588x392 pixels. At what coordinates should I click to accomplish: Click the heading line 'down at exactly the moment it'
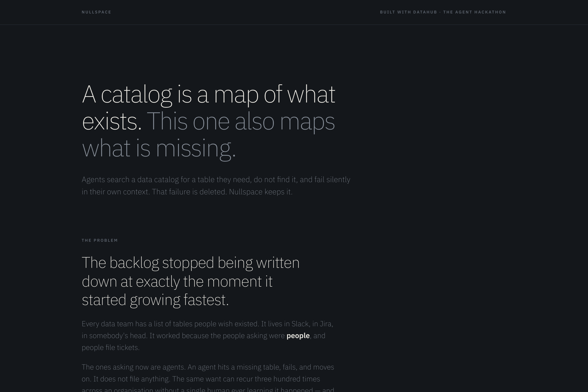[x=177, y=282]
